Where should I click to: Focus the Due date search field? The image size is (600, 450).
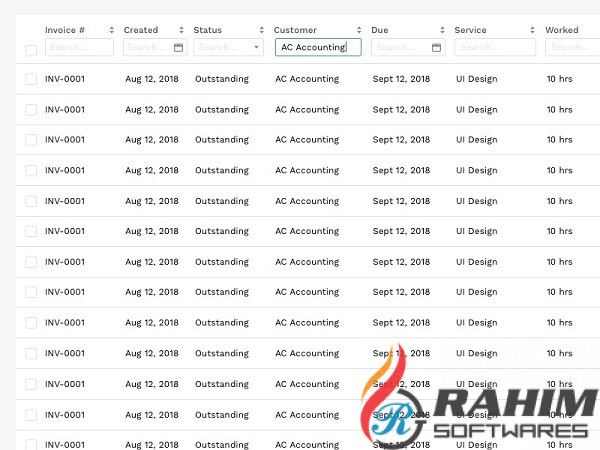[x=408, y=47]
